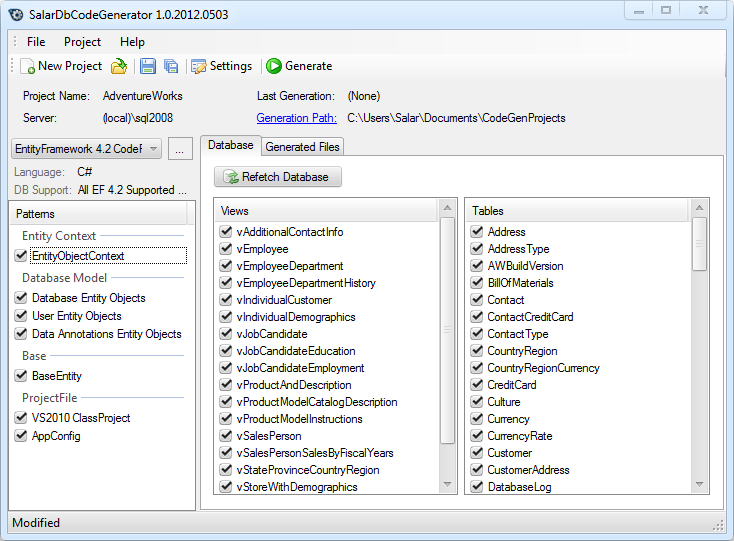Click the SalarDbCodeGenerator title bar app icon
The image size is (734, 541).
pos(16,12)
